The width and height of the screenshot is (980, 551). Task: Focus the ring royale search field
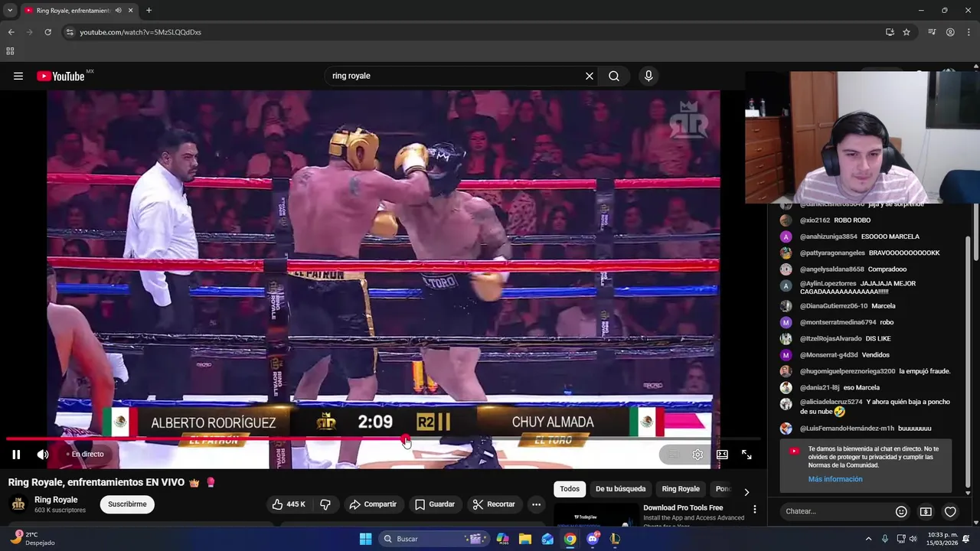456,76
